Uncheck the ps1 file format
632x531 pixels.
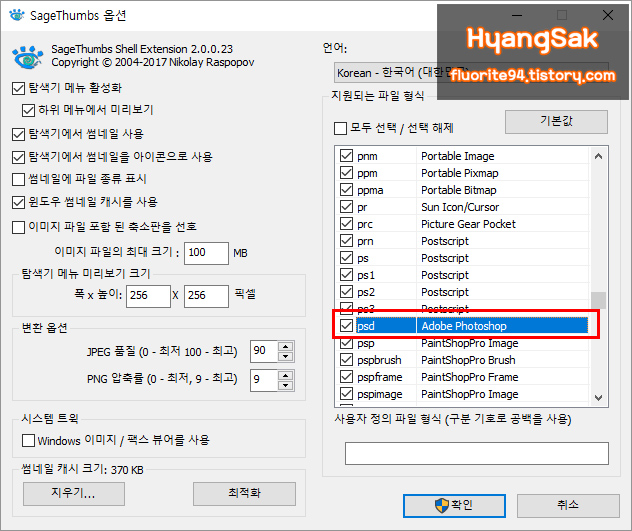(346, 275)
